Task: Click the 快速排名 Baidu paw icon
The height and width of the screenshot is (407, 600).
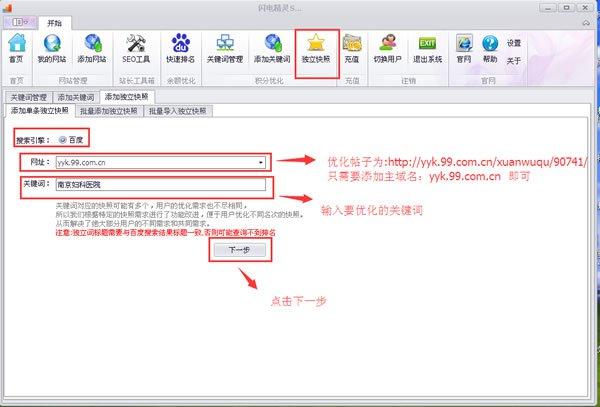Action: pos(181,49)
